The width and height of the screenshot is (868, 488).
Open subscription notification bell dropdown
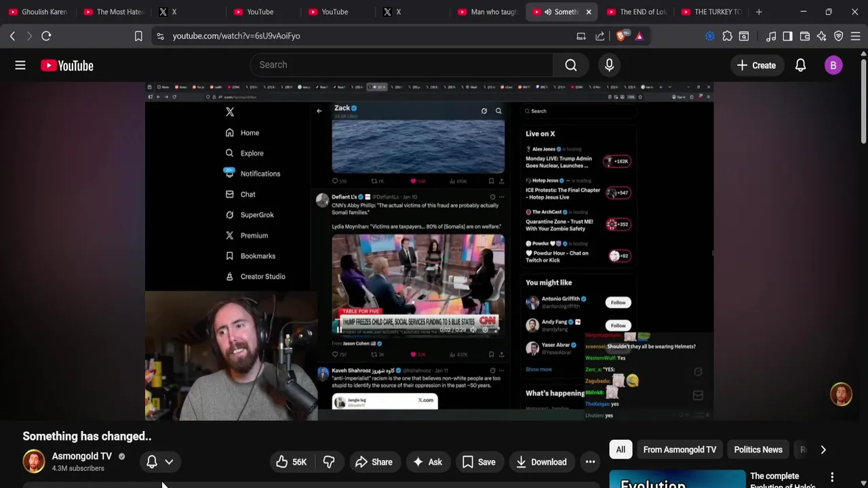point(160,462)
